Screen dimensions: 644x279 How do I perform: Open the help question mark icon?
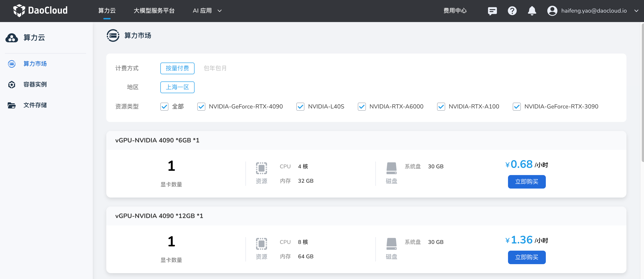point(512,11)
